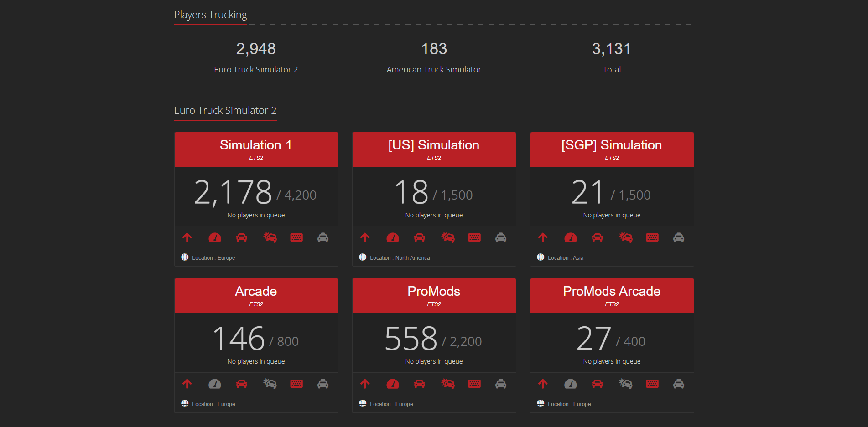The width and height of the screenshot is (868, 427).
Task: Select the ProMods Arcade title banner
Action: click(612, 295)
